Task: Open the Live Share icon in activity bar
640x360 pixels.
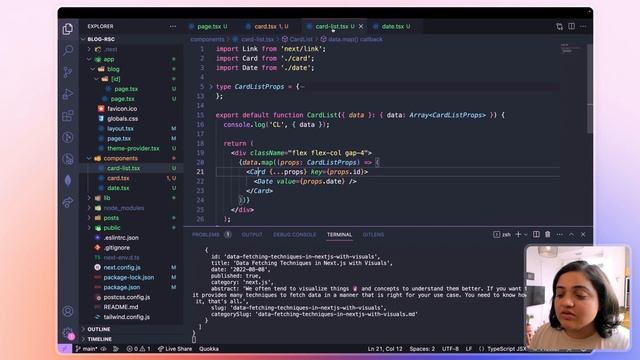Action: [x=68, y=202]
